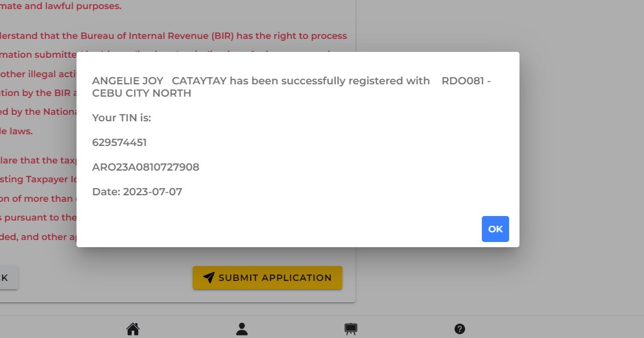644x338 pixels.
Task: Open the Home icon in bottom navigation
Action: pyautogui.click(x=133, y=329)
